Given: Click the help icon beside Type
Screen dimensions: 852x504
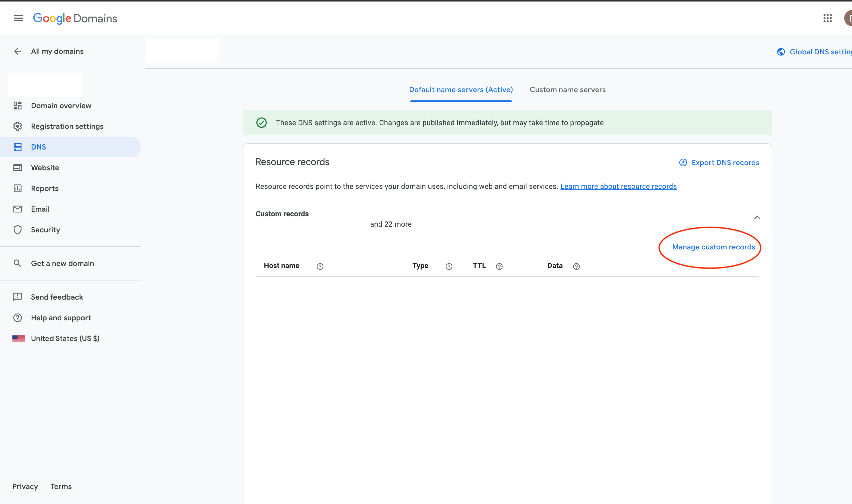Looking at the screenshot, I should pyautogui.click(x=449, y=266).
